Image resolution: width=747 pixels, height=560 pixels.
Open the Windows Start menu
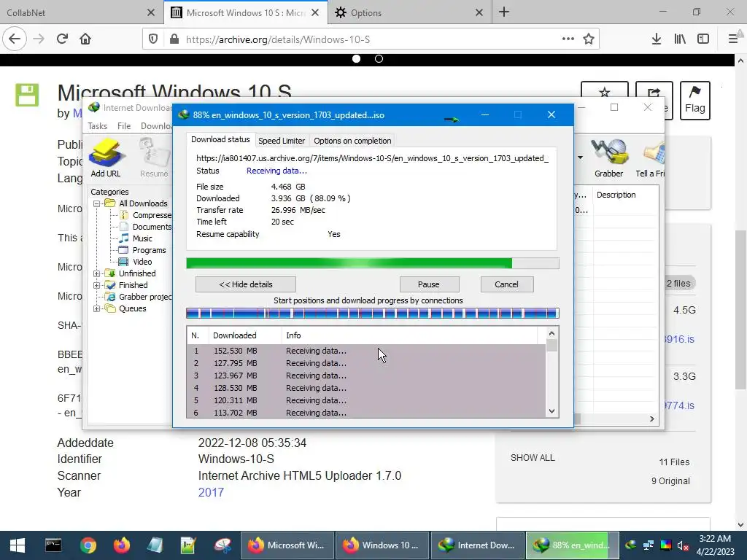pyautogui.click(x=18, y=545)
